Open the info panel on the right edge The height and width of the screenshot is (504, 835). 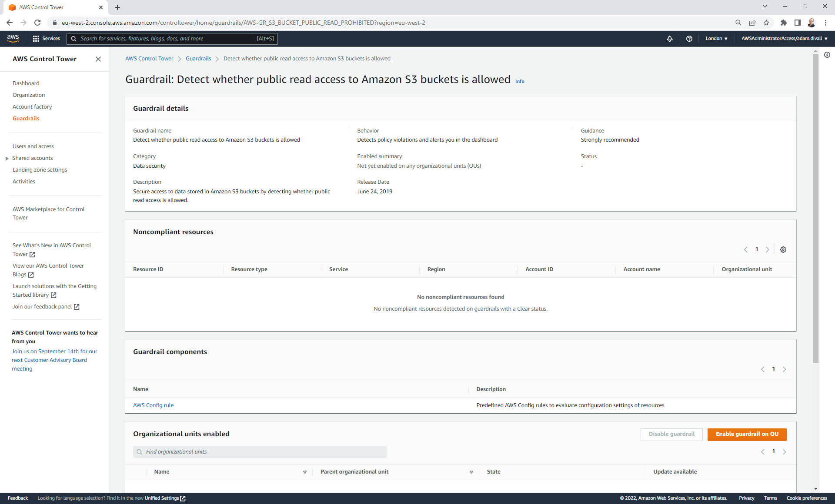(x=828, y=55)
